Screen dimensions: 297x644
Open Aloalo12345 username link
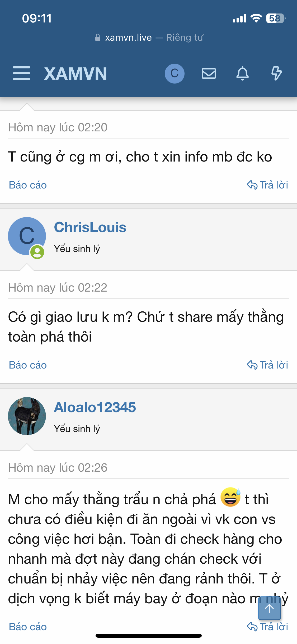(x=95, y=407)
